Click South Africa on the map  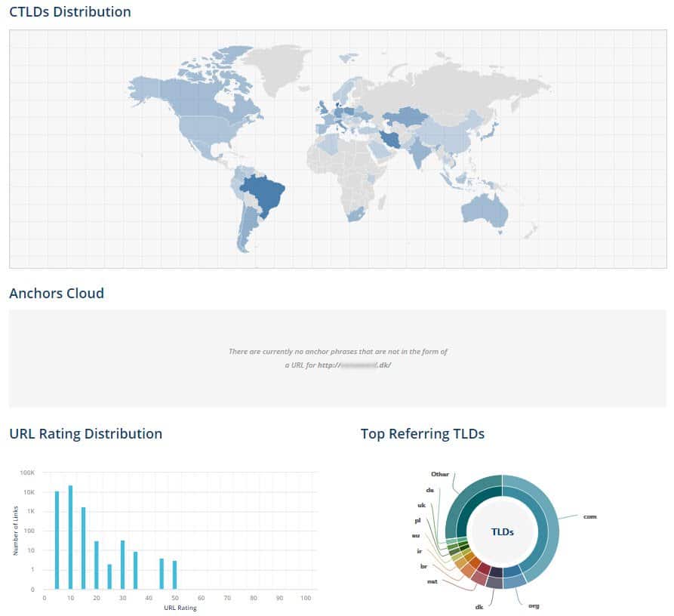click(x=356, y=214)
